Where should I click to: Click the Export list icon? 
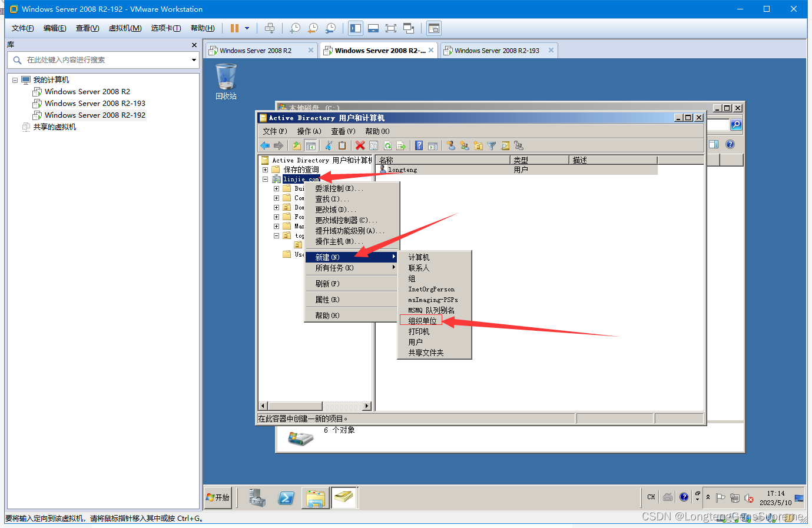pos(401,145)
